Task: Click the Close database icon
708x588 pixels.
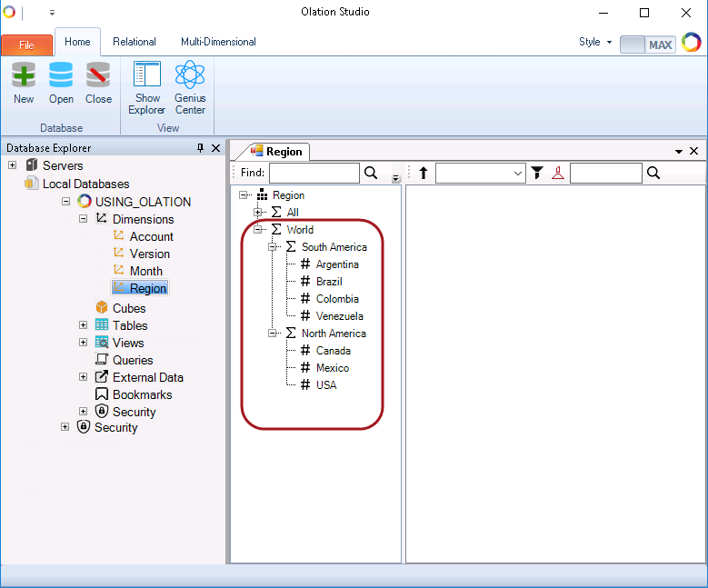Action: (x=98, y=83)
